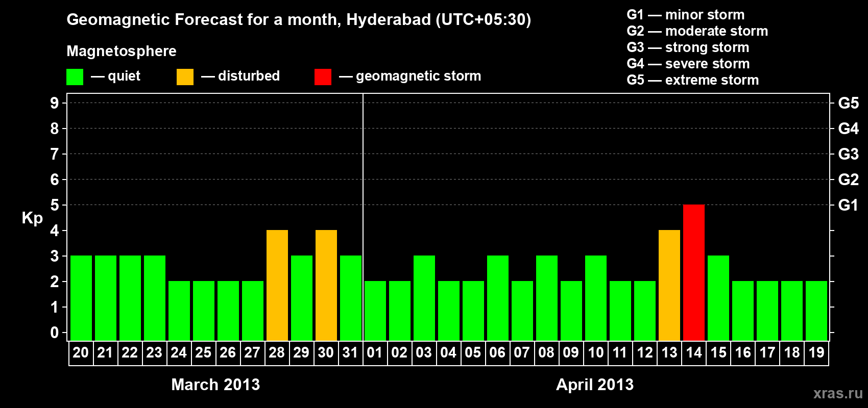This screenshot has width=868, height=408.
Task: Click the March 2013 label
Action: click(x=215, y=385)
